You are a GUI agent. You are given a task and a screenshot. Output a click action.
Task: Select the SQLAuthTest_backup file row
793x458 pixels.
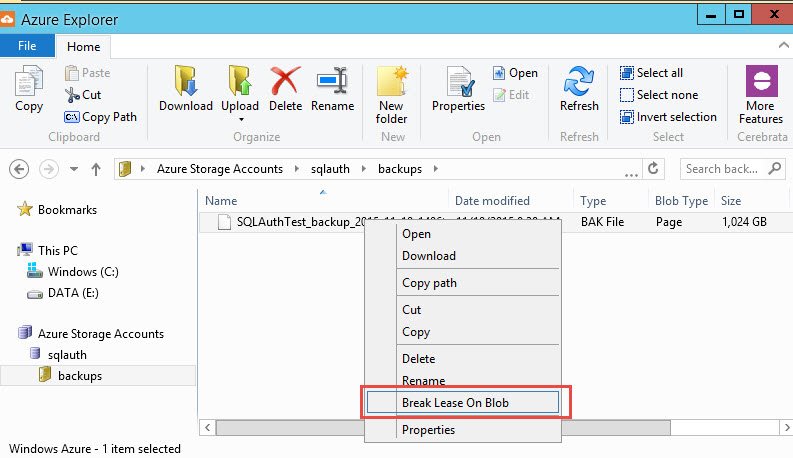click(x=496, y=222)
